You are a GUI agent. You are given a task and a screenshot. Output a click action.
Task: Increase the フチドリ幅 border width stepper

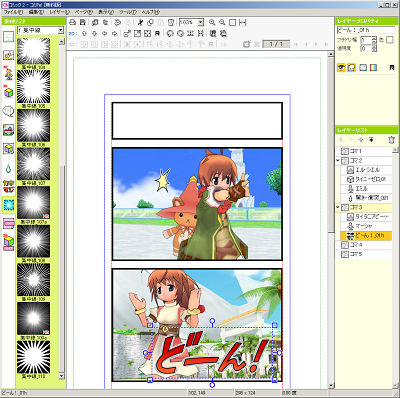click(x=374, y=38)
